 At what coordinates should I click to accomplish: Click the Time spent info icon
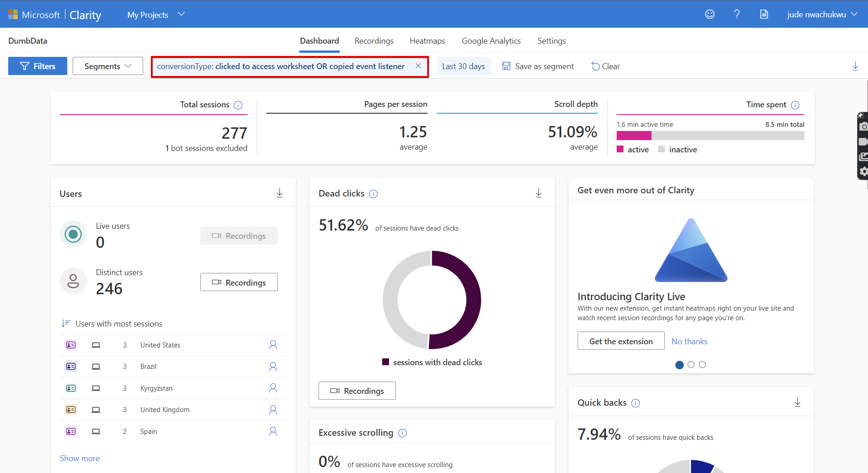[796, 105]
